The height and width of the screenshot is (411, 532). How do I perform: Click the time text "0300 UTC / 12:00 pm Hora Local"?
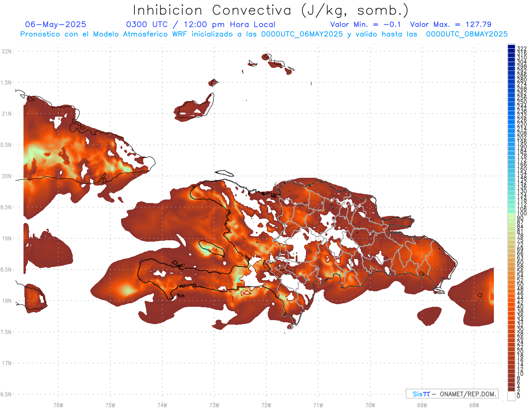tap(200, 24)
